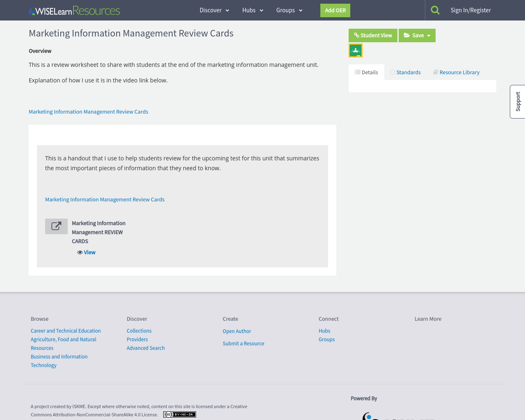Screen dimensions: 525x420
Task: Click the eye icon next to View
Action: pyautogui.click(x=79, y=252)
